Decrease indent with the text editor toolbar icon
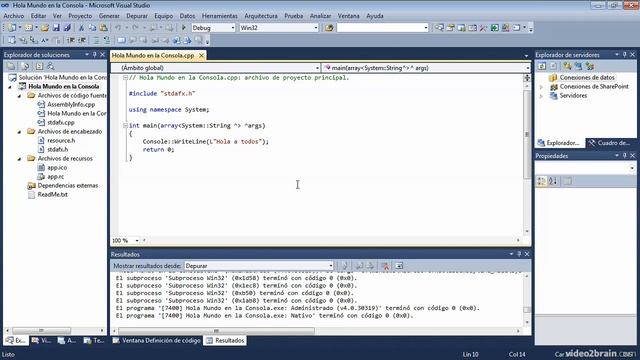This screenshot has width=640, height=360. click(71, 40)
